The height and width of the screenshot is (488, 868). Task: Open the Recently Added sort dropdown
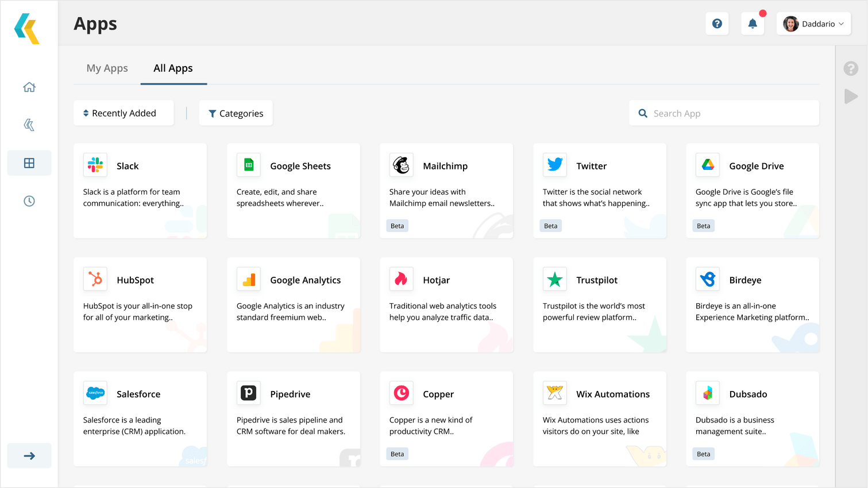pos(123,113)
